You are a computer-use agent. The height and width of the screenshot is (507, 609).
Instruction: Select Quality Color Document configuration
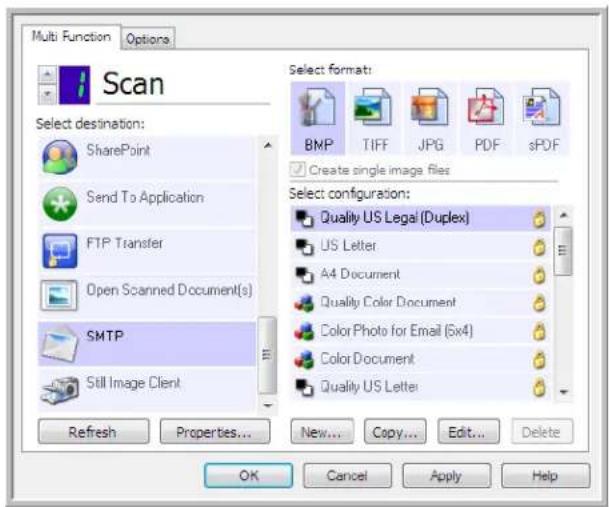[x=421, y=303]
